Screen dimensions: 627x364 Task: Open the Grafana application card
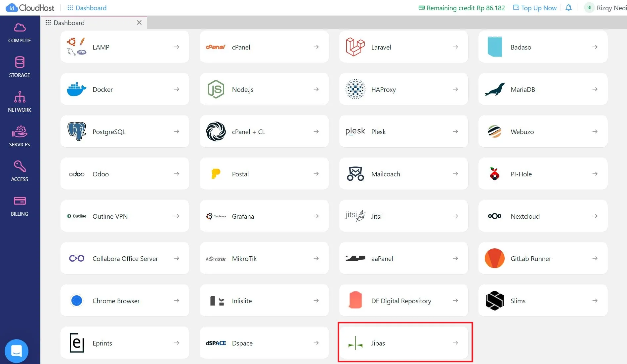(264, 216)
